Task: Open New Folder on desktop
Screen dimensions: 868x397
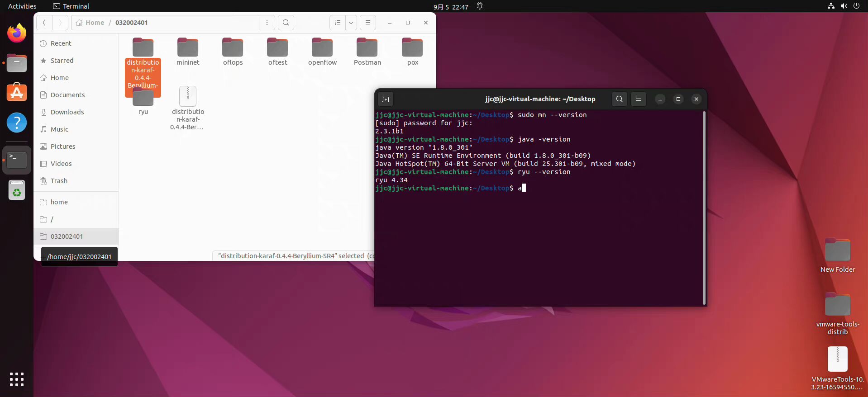Action: click(838, 255)
